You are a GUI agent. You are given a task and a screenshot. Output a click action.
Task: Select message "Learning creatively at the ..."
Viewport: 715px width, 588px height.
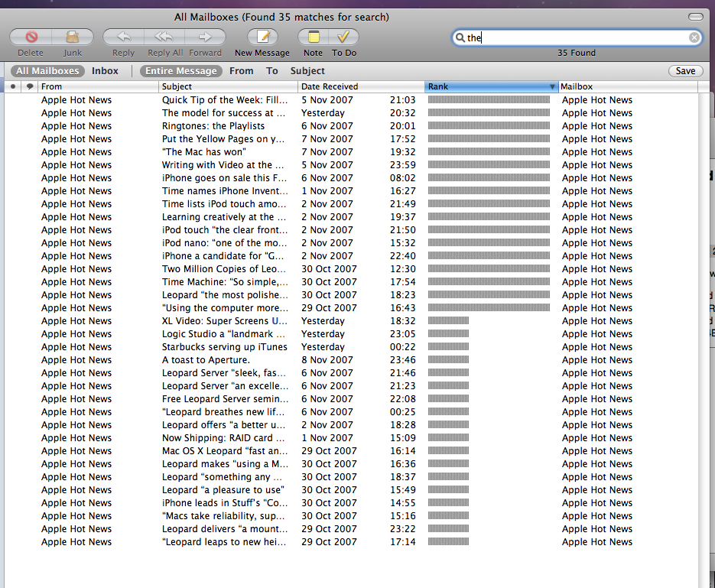pyautogui.click(x=351, y=216)
